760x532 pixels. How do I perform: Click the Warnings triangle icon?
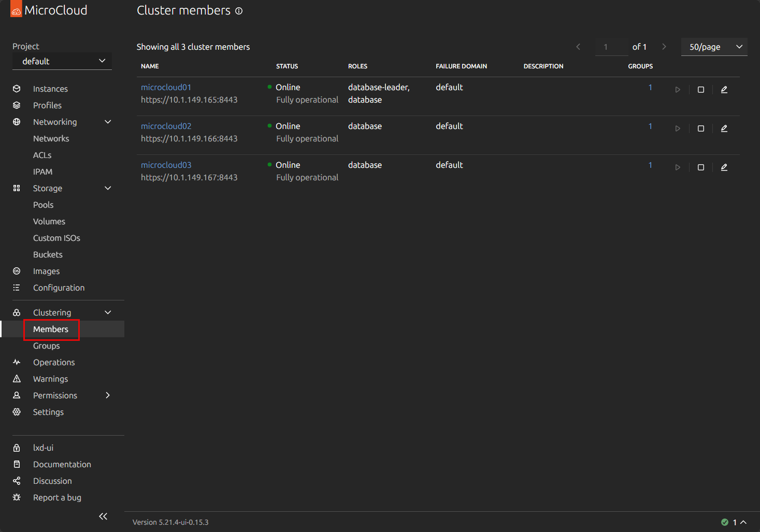click(x=17, y=379)
